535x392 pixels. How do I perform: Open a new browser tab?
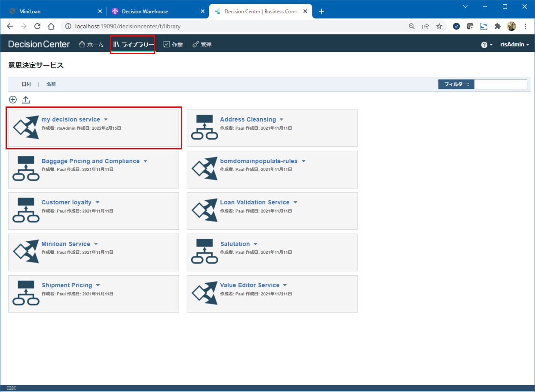321,11
